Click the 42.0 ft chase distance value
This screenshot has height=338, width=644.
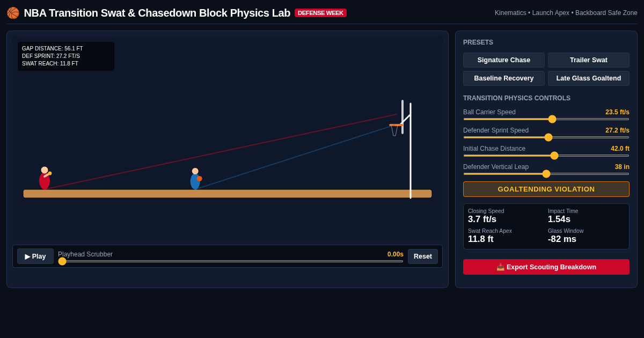point(620,149)
